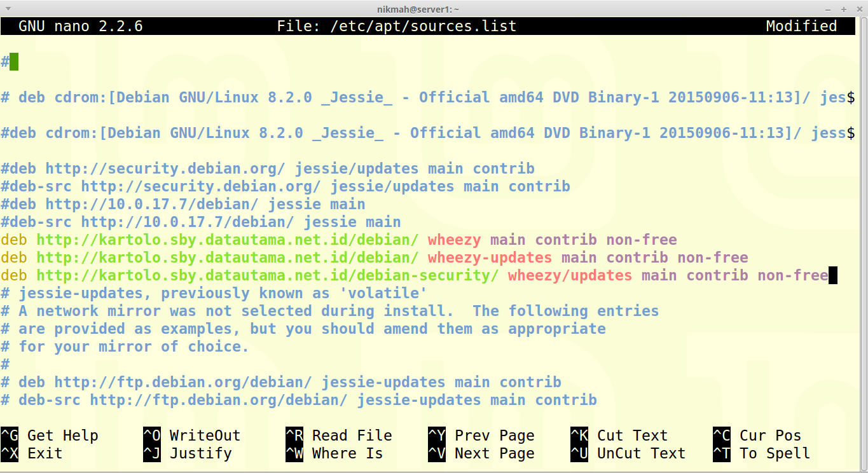Click the Prev Page shortcut label
Viewport: 868px width, 473px height.
tap(494, 435)
